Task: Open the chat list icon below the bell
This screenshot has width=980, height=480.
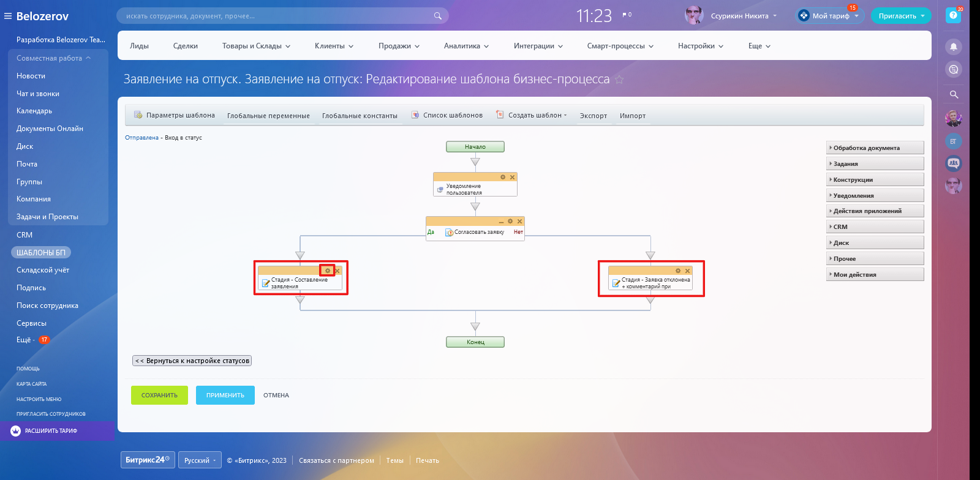Action: tap(954, 69)
